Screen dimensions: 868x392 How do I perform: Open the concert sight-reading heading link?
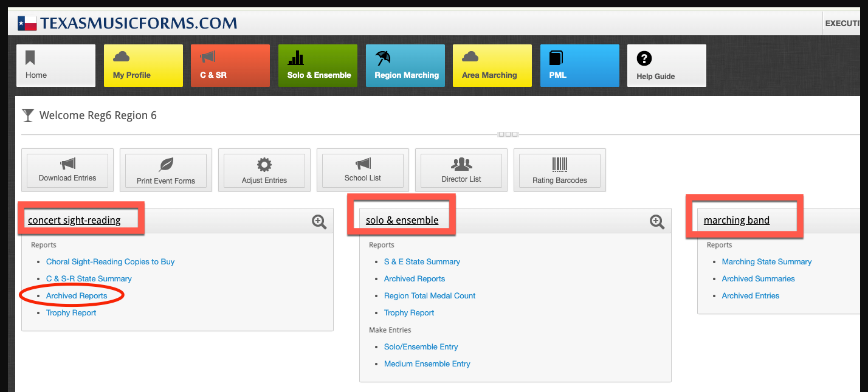pos(74,220)
